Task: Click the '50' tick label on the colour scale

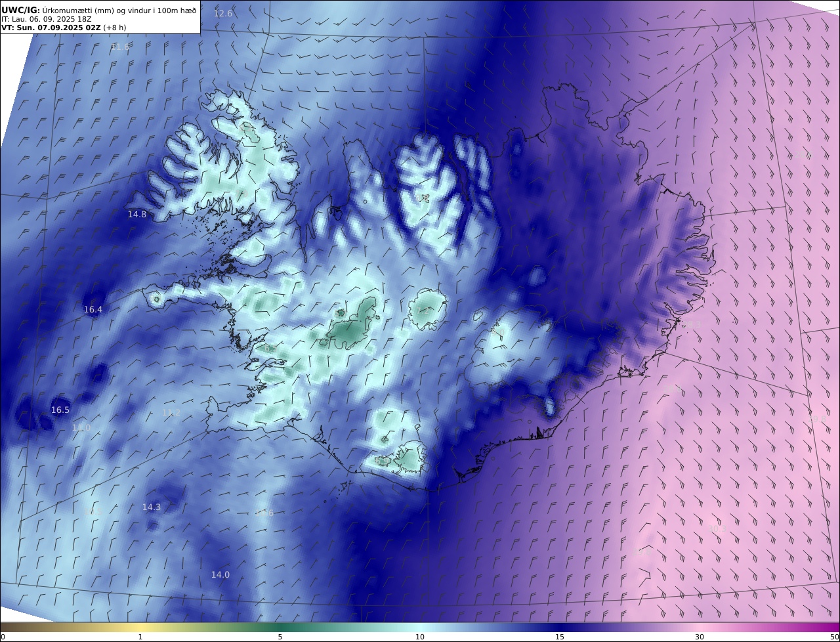Action: coord(834,637)
